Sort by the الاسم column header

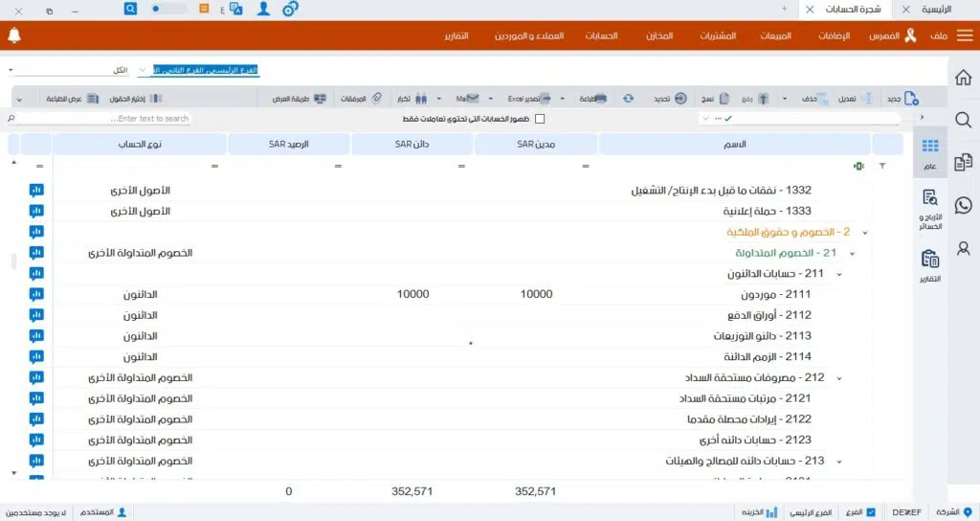point(734,144)
